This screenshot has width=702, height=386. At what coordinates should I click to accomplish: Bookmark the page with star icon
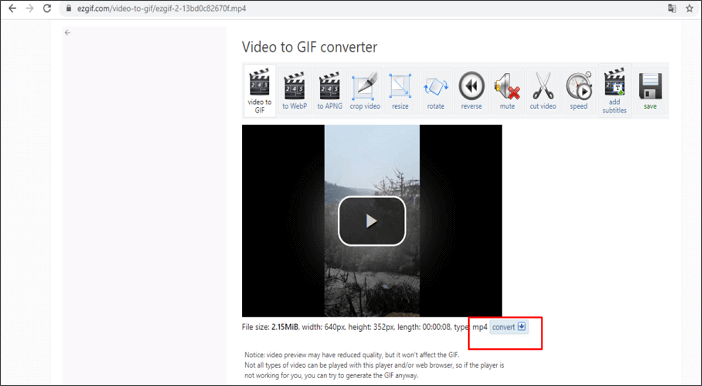coord(689,9)
